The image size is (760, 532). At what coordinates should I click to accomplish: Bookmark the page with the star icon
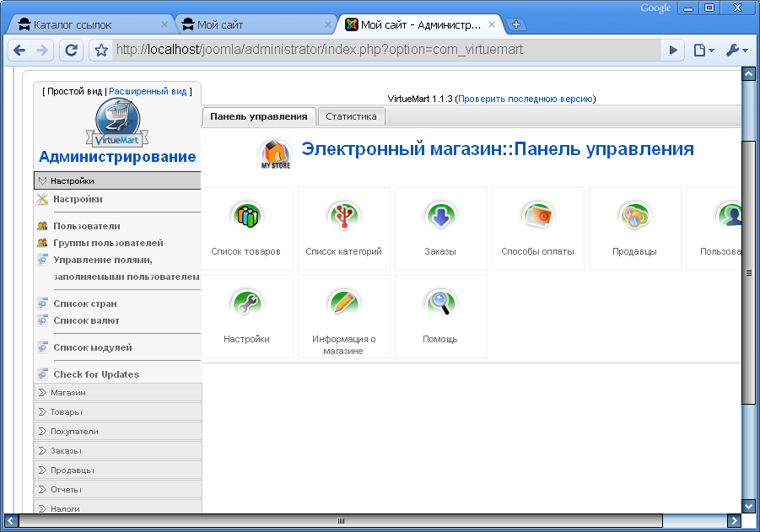tap(101, 50)
